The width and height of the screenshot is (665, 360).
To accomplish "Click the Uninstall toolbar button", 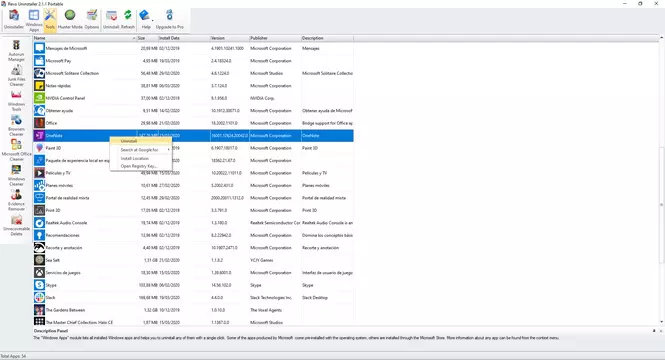I will tap(111, 20).
